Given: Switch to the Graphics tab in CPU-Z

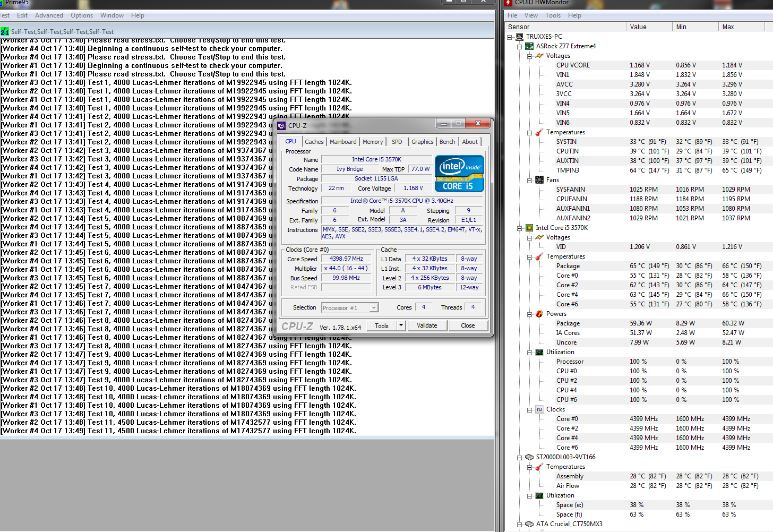Looking at the screenshot, I should (x=423, y=142).
